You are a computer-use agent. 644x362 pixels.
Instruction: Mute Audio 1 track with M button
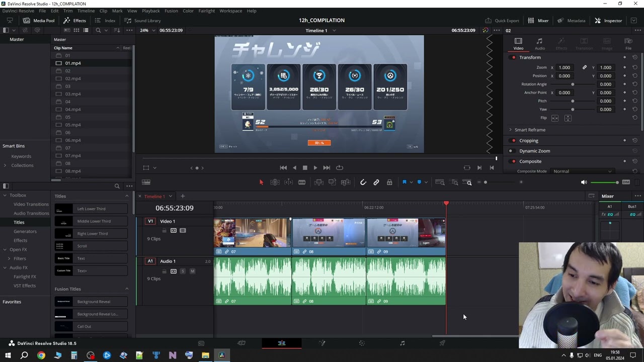(x=192, y=271)
